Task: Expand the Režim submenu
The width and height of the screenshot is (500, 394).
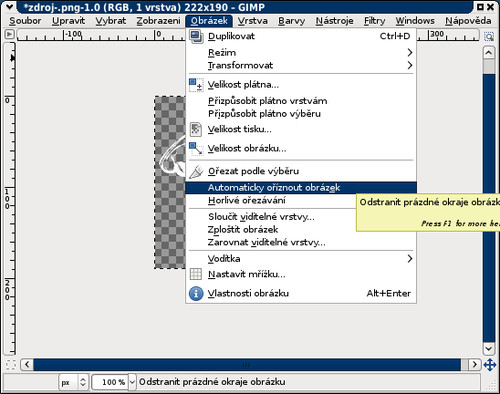Action: click(301, 53)
